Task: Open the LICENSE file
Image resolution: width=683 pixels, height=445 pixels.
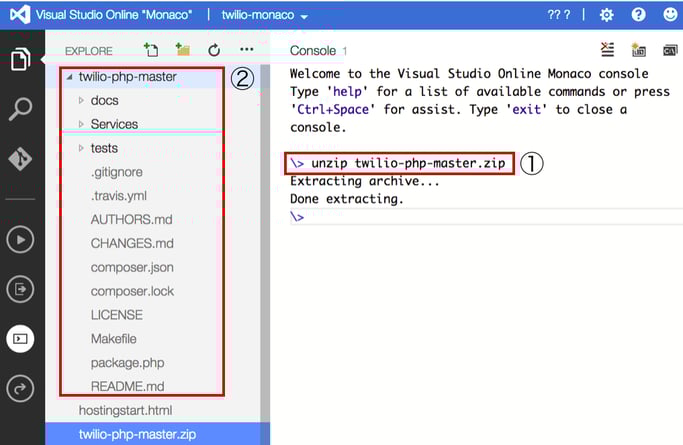Action: pos(116,315)
